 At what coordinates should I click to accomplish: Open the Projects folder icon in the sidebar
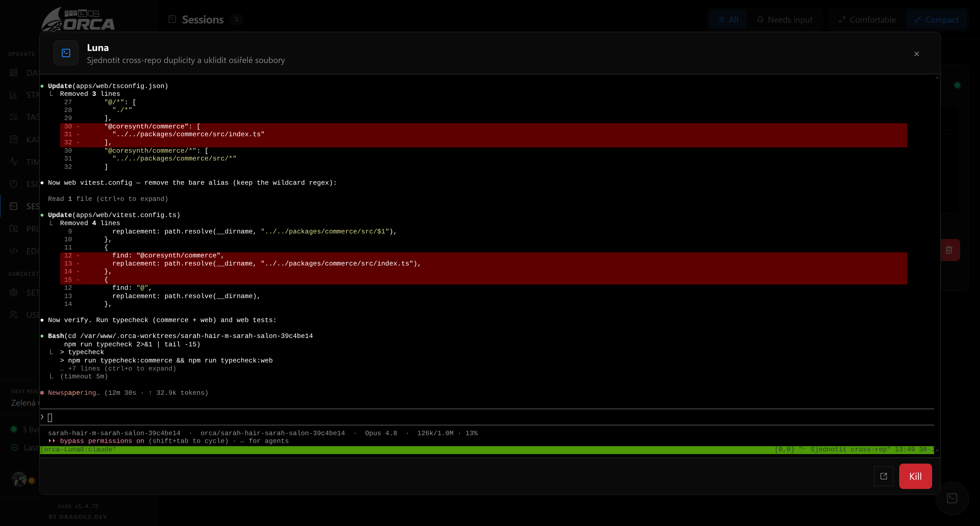tap(14, 228)
